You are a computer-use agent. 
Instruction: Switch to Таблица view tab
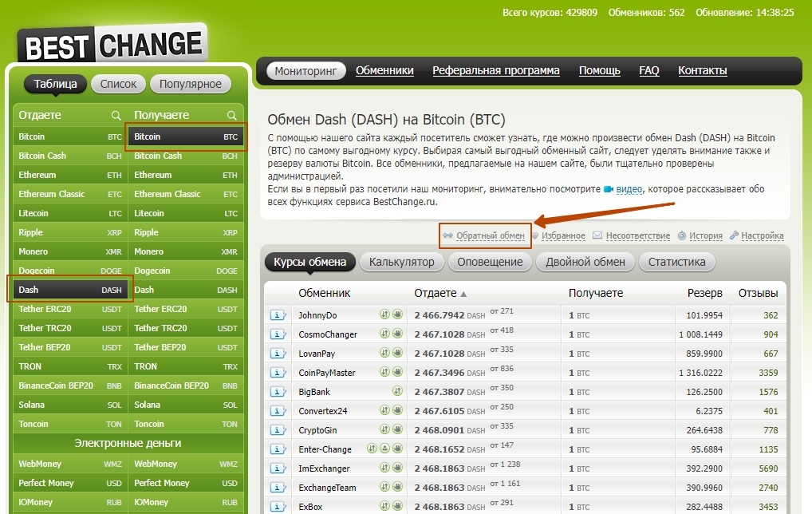(55, 84)
